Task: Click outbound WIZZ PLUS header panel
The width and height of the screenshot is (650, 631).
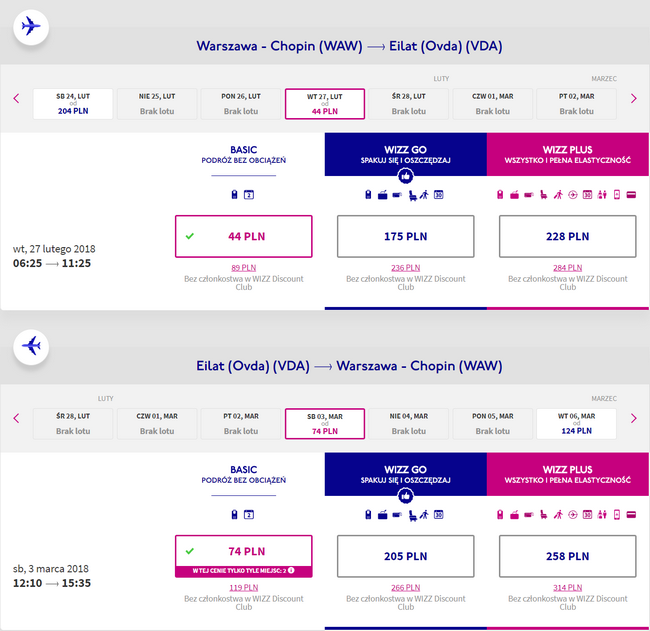Action: pos(568,154)
